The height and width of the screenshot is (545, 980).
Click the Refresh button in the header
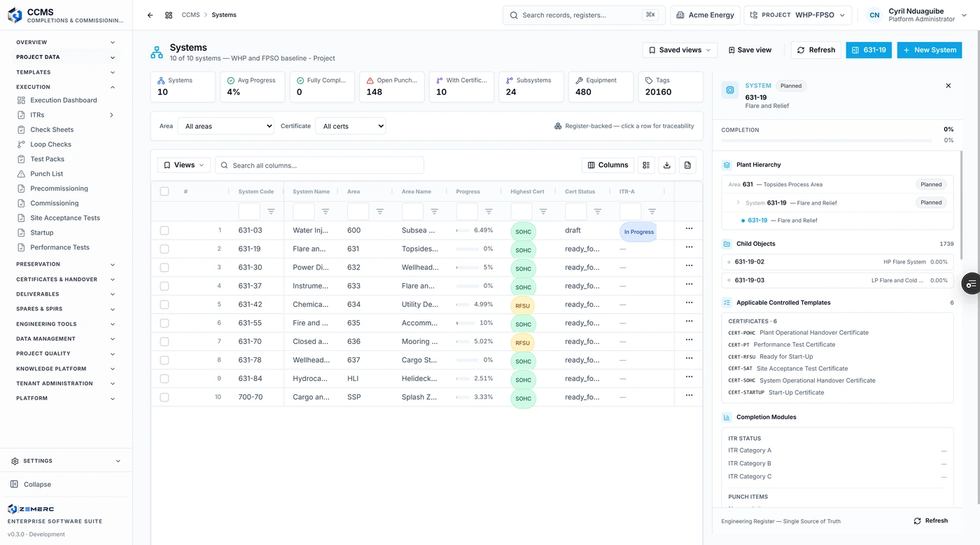coord(816,50)
